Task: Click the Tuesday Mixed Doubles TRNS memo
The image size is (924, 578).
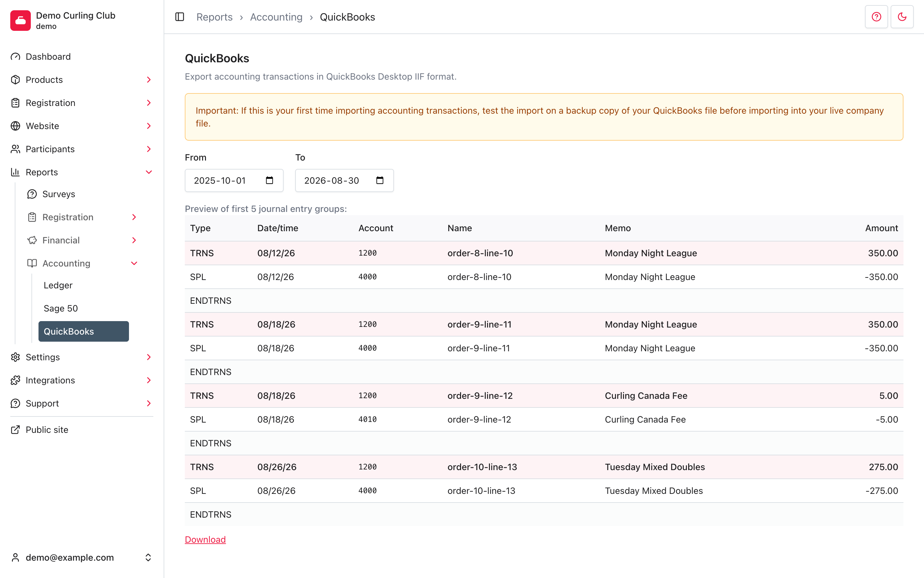Action: click(654, 467)
